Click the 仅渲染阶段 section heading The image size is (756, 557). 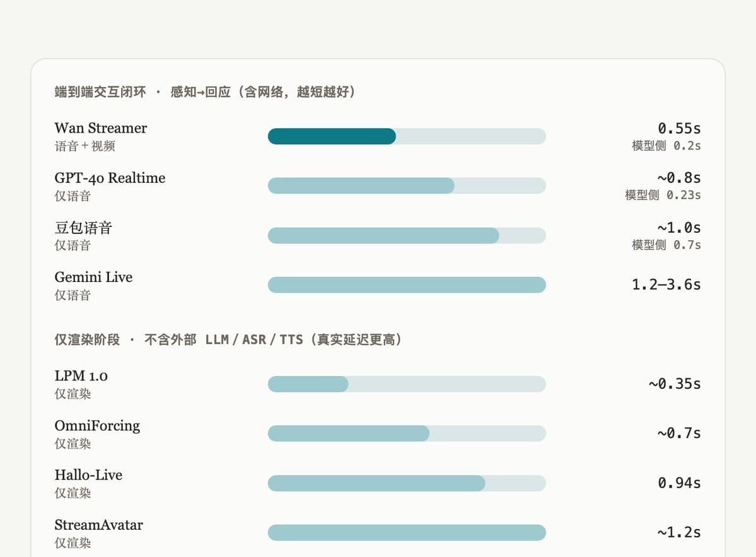[87, 339]
